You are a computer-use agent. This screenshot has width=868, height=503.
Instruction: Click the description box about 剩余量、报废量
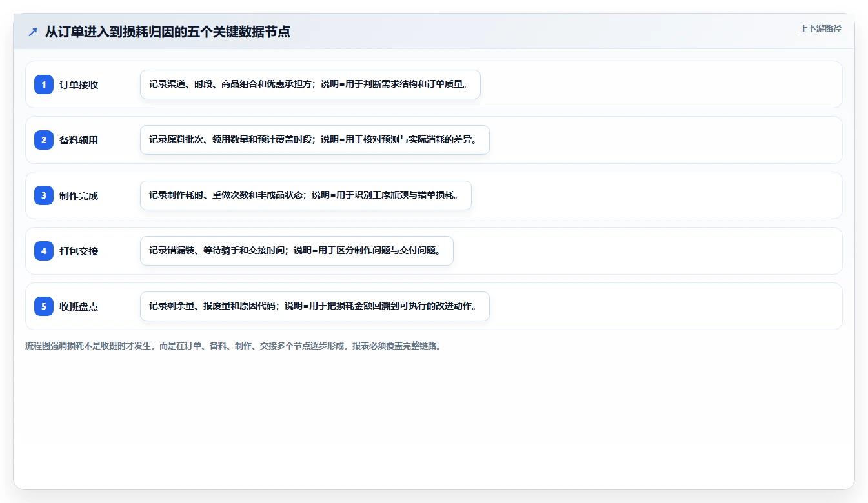click(315, 306)
